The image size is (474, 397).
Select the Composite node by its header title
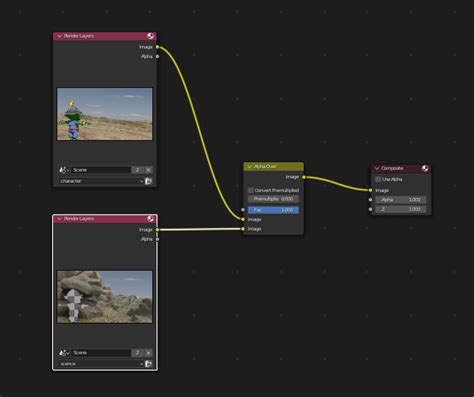[392, 168]
